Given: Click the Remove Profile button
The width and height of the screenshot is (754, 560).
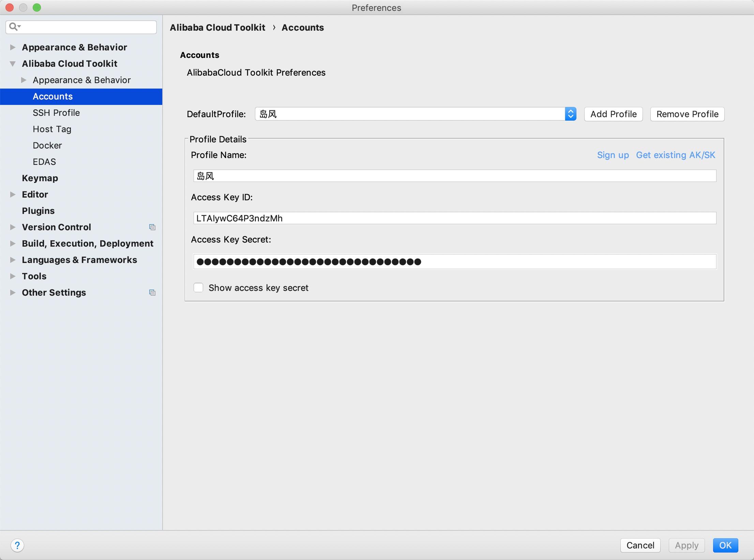Looking at the screenshot, I should 687,114.
